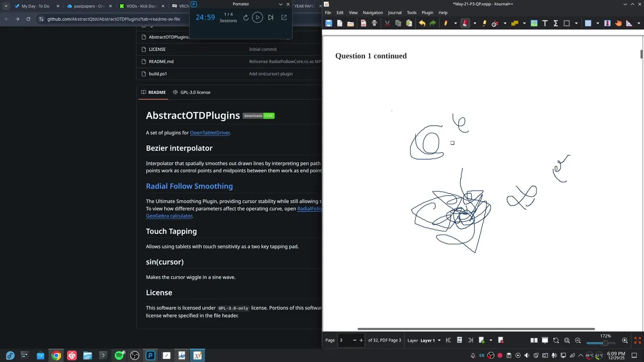Image resolution: width=644 pixels, height=362 pixels.
Task: Select the draw rectangle shape tool
Action: click(x=567, y=23)
